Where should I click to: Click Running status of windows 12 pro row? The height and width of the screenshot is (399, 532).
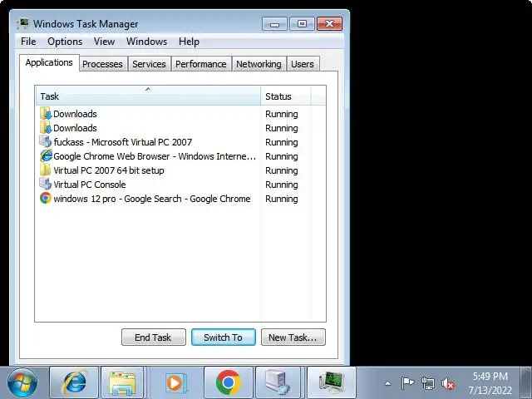tap(282, 199)
